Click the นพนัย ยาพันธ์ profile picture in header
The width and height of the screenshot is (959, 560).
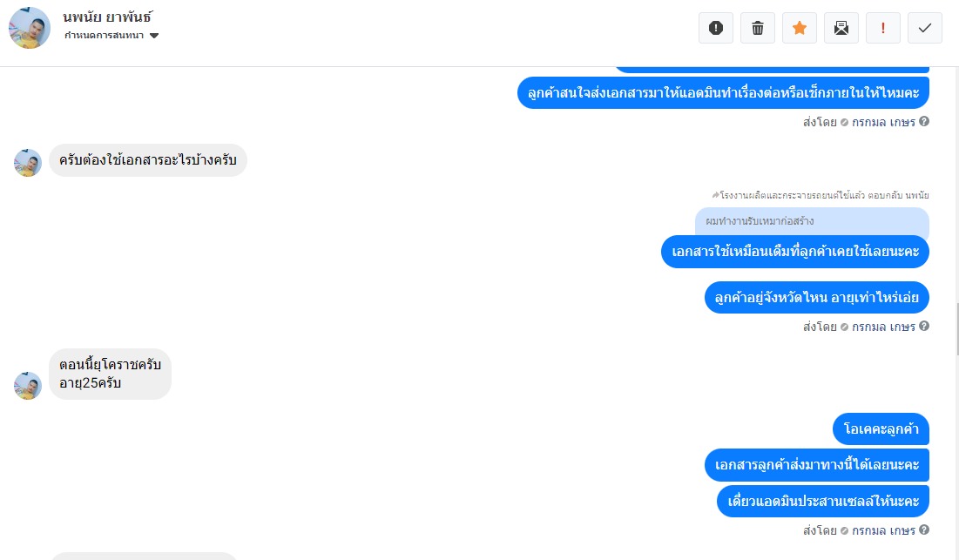coord(30,28)
